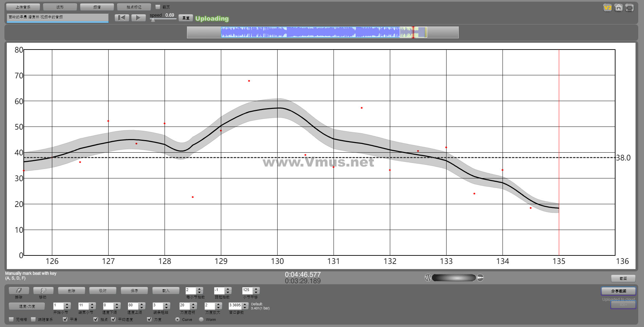Click the waveform icon right of zoom bar
Image resolution: width=644 pixels, height=327 pixels.
pos(480,278)
